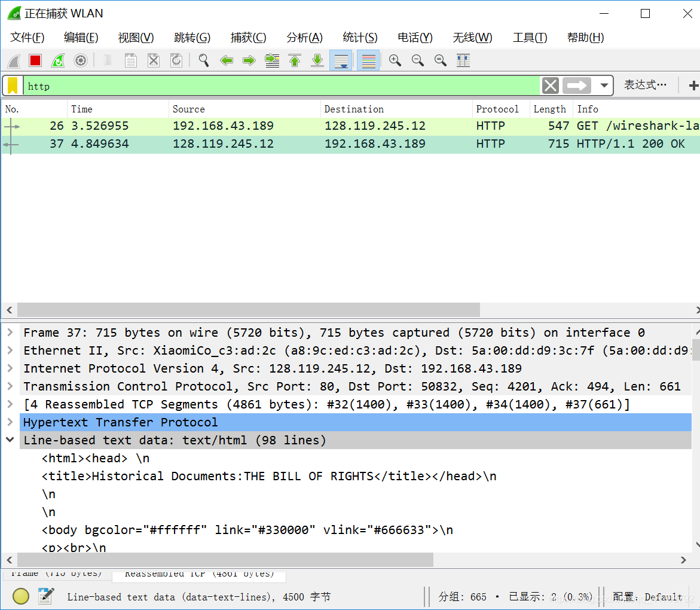
Task: Reload the capture file from the toolbar
Action: 176,60
